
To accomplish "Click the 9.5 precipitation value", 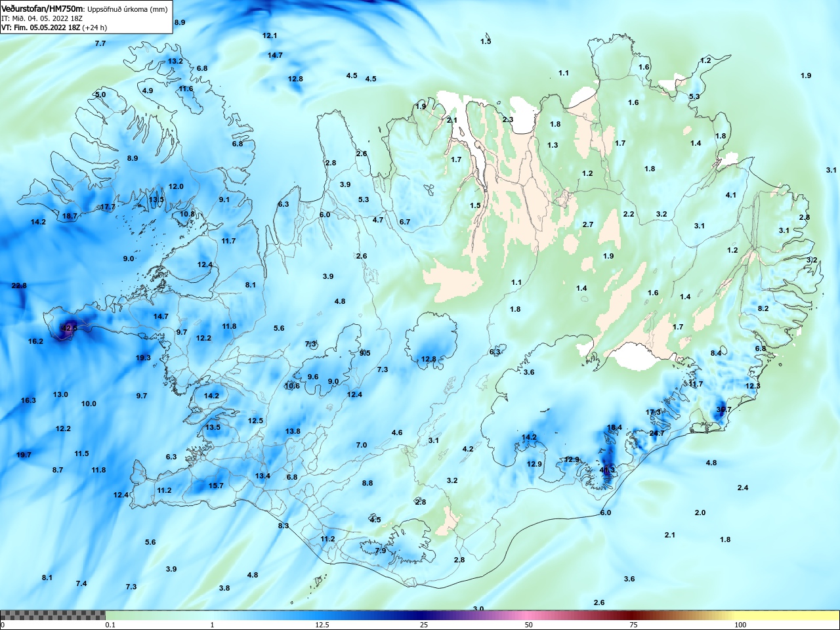I will tap(365, 353).
